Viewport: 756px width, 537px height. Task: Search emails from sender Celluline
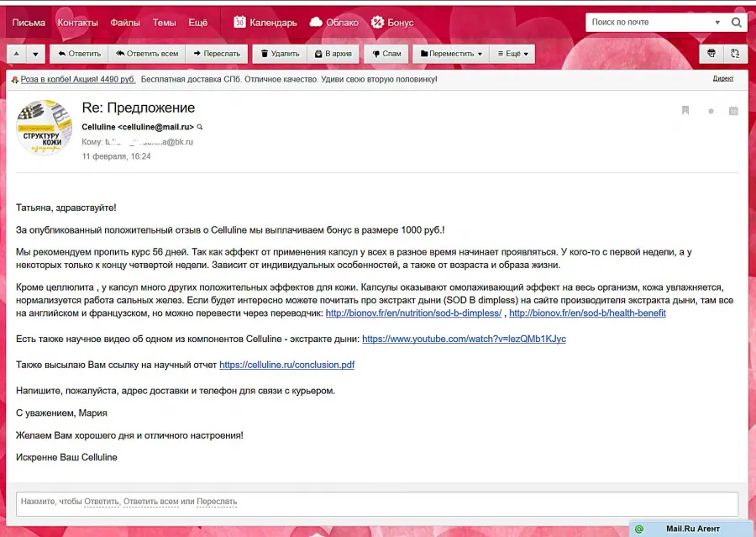pos(200,127)
